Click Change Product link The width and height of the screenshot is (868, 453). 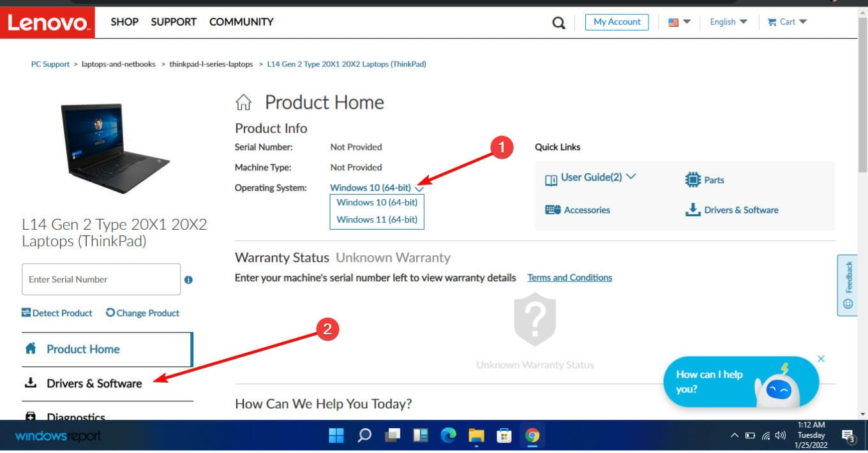point(142,313)
